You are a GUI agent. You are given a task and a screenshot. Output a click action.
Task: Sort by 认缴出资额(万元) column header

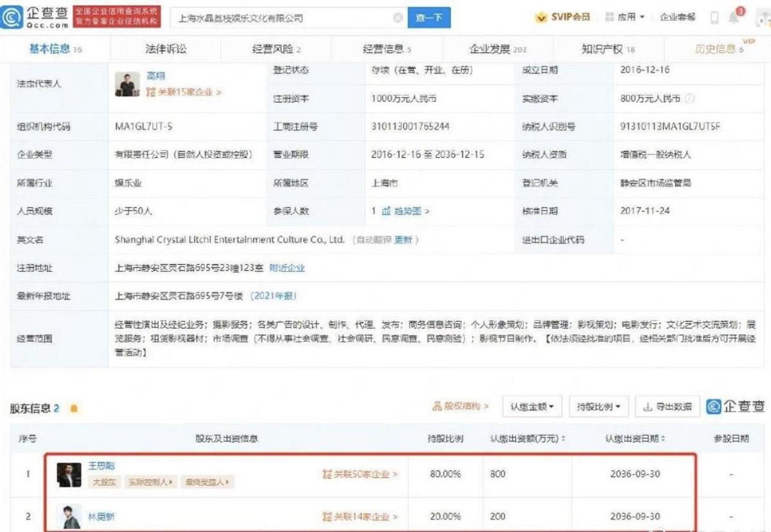point(527,439)
